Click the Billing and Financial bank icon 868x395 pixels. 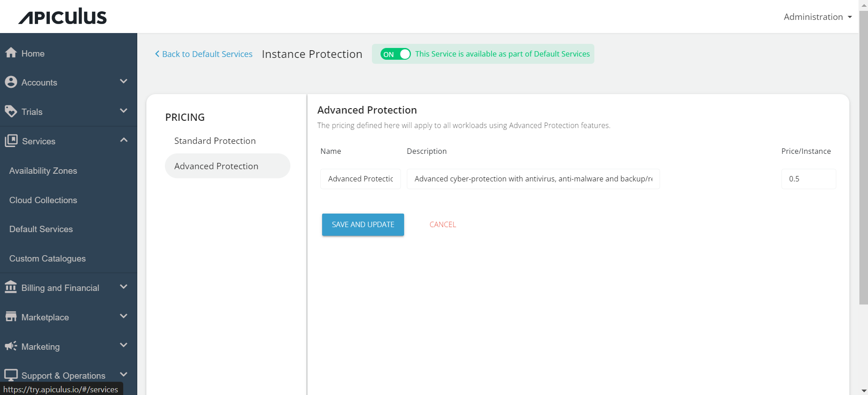[11, 287]
